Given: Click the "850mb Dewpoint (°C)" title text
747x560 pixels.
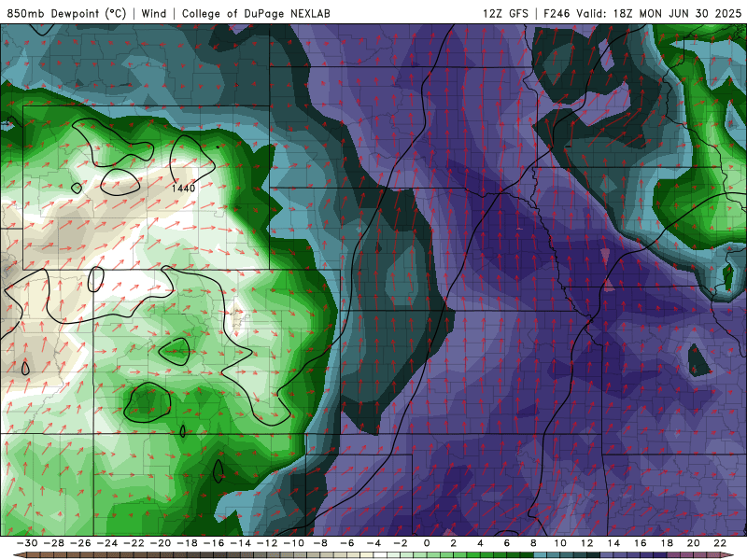Looking at the screenshot, I should click(x=66, y=14).
